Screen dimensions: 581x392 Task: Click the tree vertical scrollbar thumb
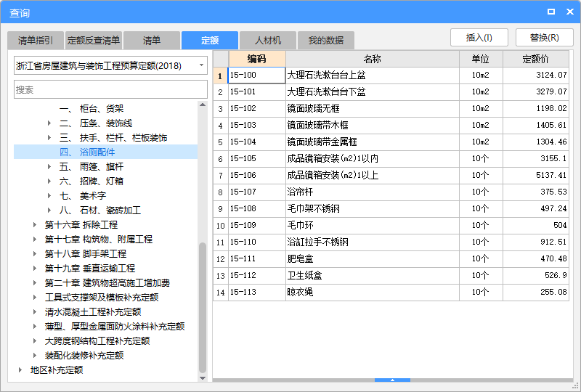pos(203,308)
